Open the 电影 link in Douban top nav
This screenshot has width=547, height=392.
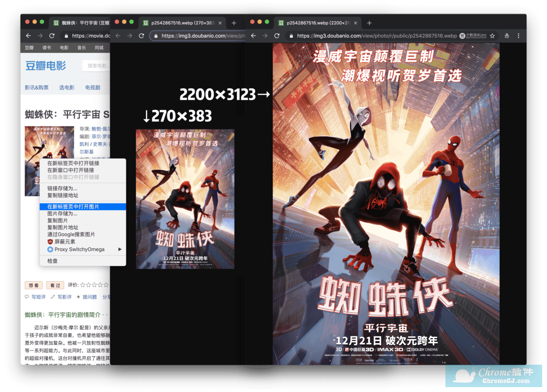64,48
